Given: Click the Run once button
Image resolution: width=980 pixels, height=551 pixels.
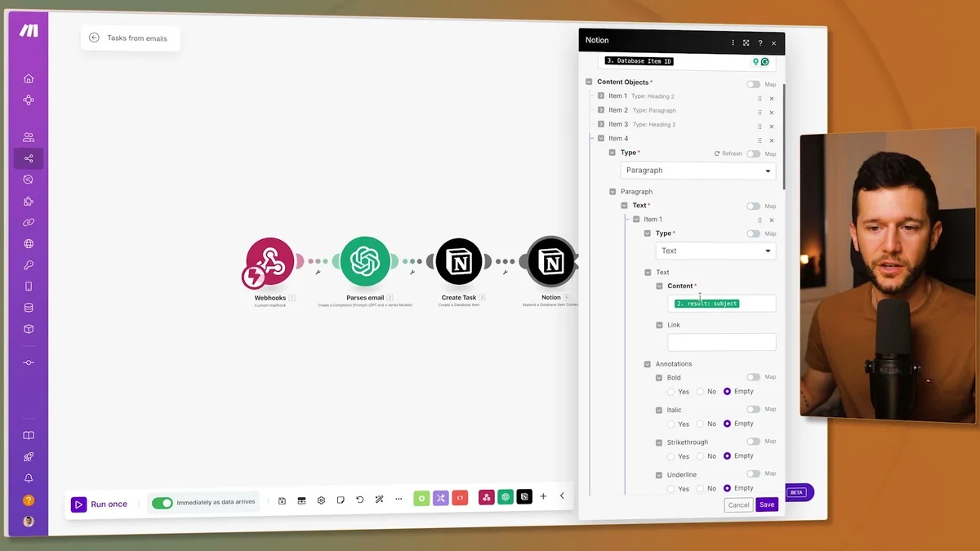Looking at the screenshot, I should pos(100,504).
